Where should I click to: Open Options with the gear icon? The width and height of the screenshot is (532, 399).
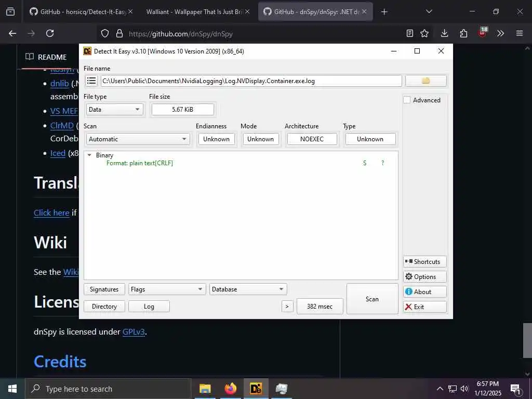[x=425, y=276]
